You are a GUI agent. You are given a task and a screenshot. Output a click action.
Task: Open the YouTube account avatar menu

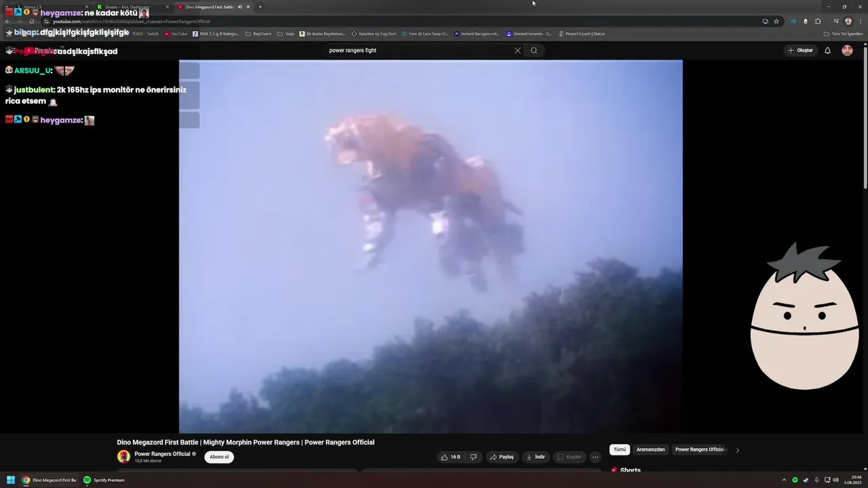pyautogui.click(x=847, y=50)
